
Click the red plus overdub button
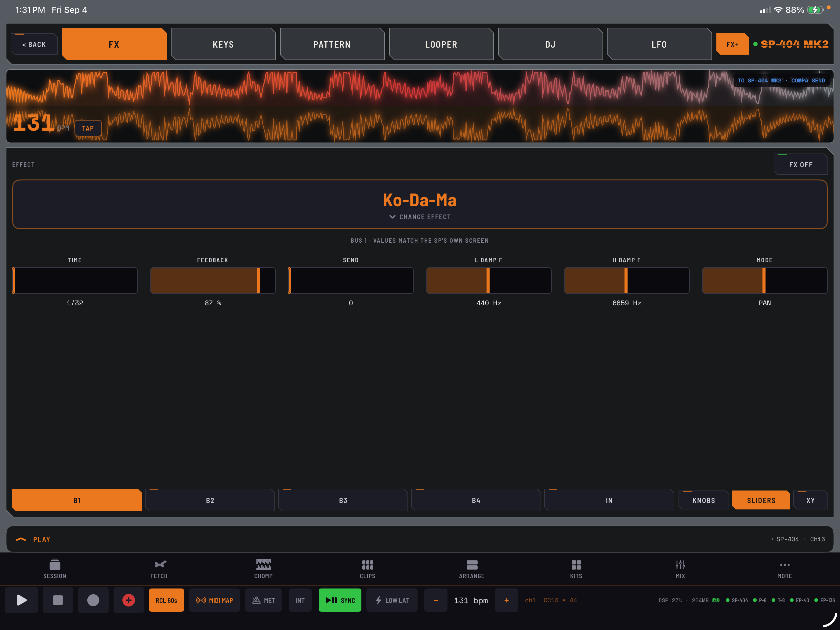pyautogui.click(x=129, y=600)
